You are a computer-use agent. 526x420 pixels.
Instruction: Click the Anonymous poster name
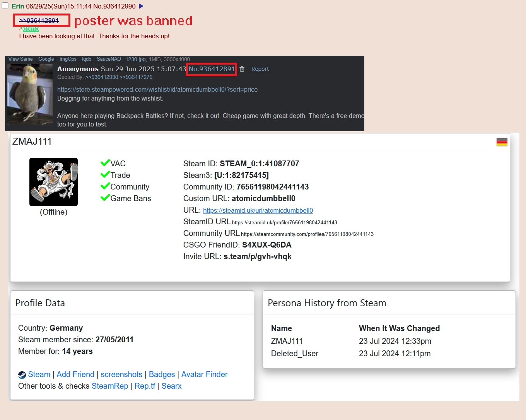click(78, 69)
